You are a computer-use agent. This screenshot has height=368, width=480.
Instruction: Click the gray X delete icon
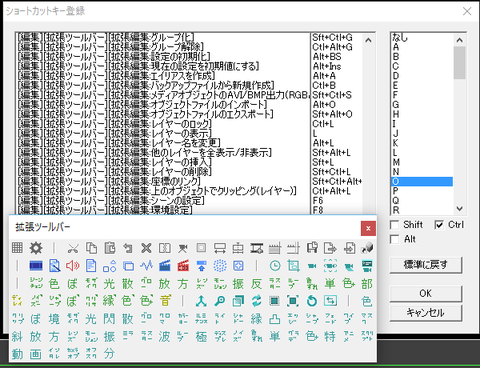coord(146,248)
